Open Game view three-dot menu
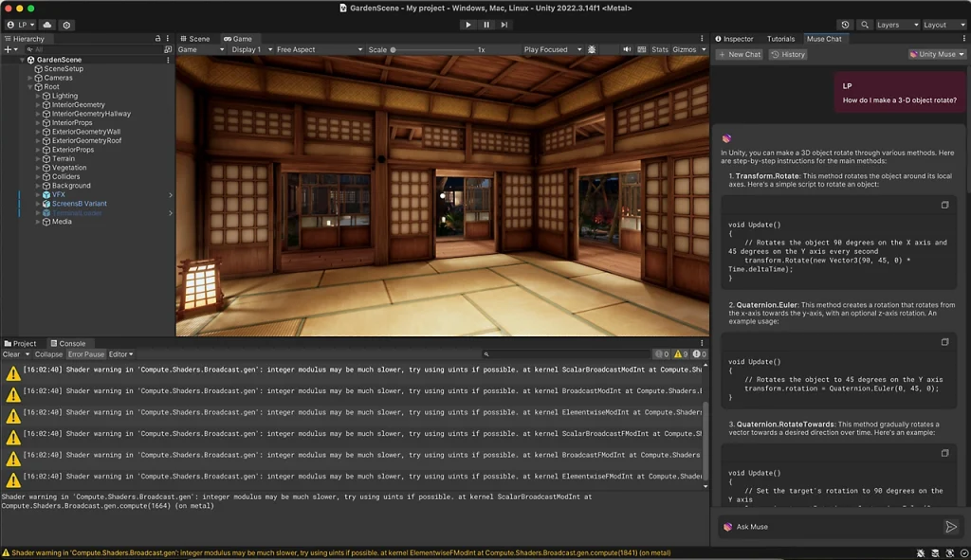This screenshot has height=560, width=971. [x=702, y=38]
